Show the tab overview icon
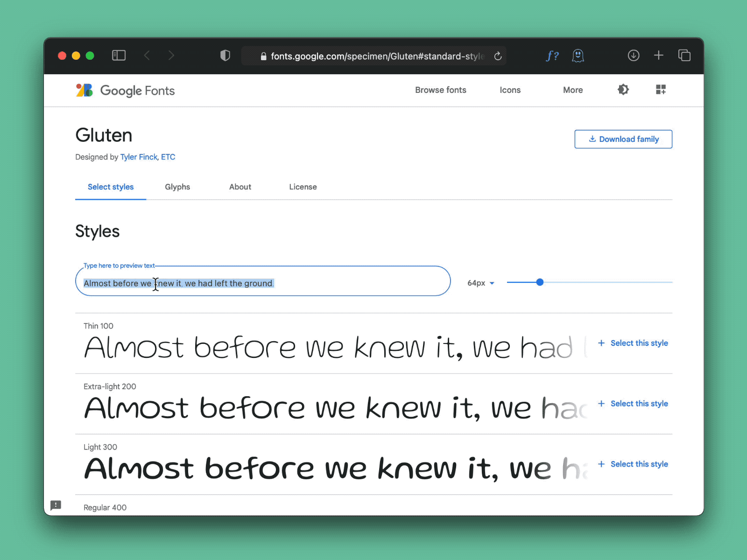This screenshot has width=747, height=560. pos(684,56)
